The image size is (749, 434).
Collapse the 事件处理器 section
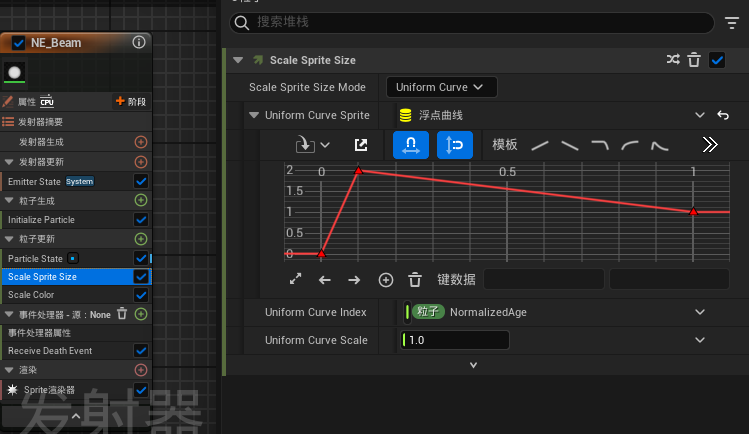point(9,315)
